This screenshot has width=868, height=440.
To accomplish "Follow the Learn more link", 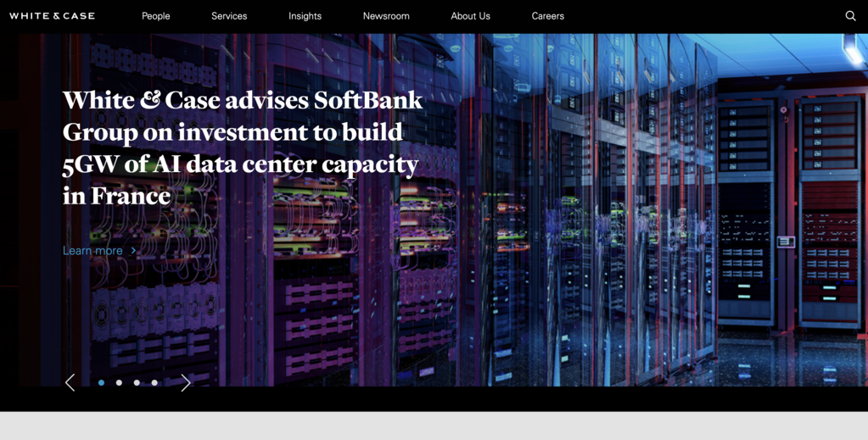I will click(99, 251).
